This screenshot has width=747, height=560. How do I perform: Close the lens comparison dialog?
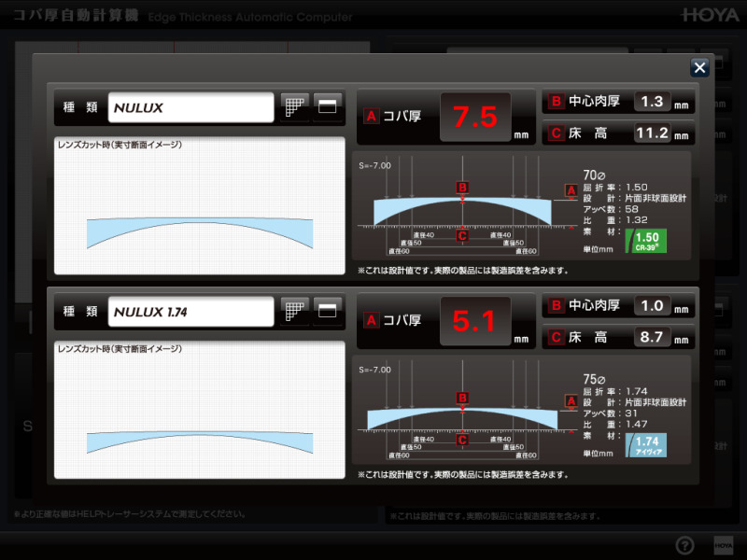(x=699, y=67)
